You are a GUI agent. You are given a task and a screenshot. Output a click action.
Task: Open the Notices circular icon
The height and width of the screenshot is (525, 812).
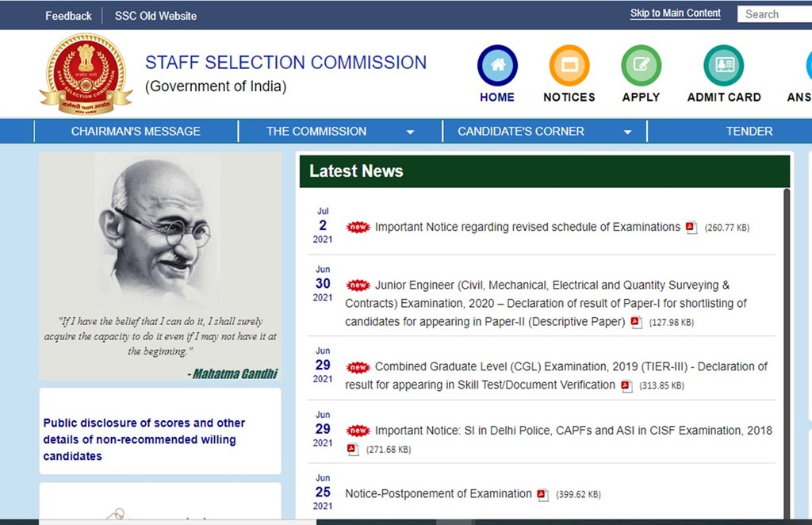point(569,66)
